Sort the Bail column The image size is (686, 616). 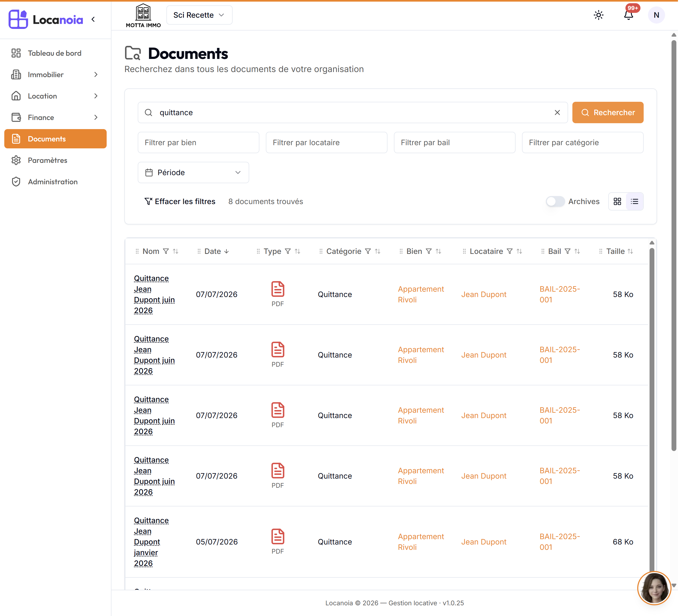577,251
